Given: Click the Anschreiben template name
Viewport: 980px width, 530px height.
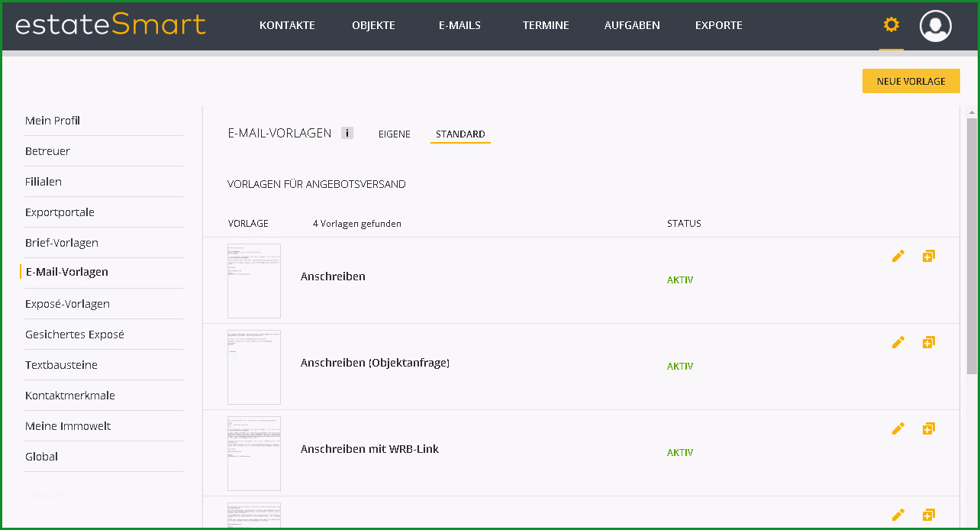Looking at the screenshot, I should pos(333,276).
